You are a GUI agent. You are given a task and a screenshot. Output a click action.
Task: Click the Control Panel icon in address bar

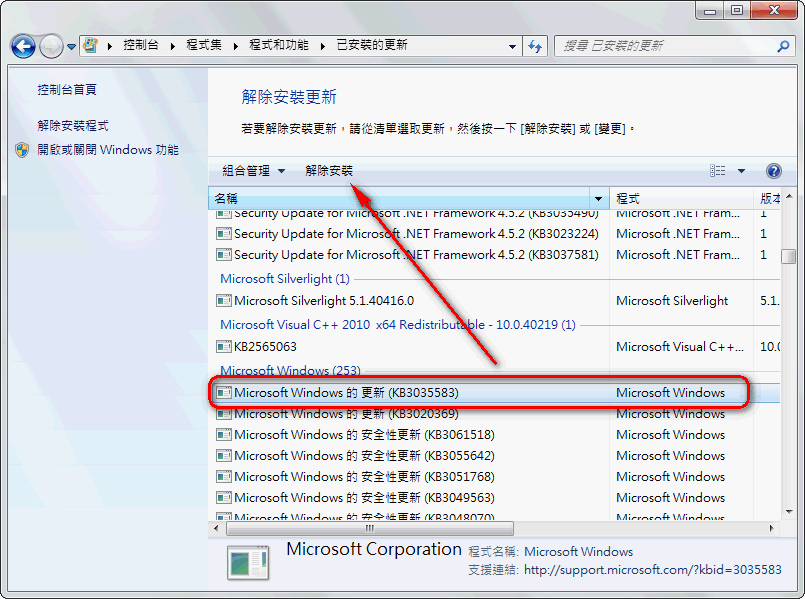coord(90,46)
